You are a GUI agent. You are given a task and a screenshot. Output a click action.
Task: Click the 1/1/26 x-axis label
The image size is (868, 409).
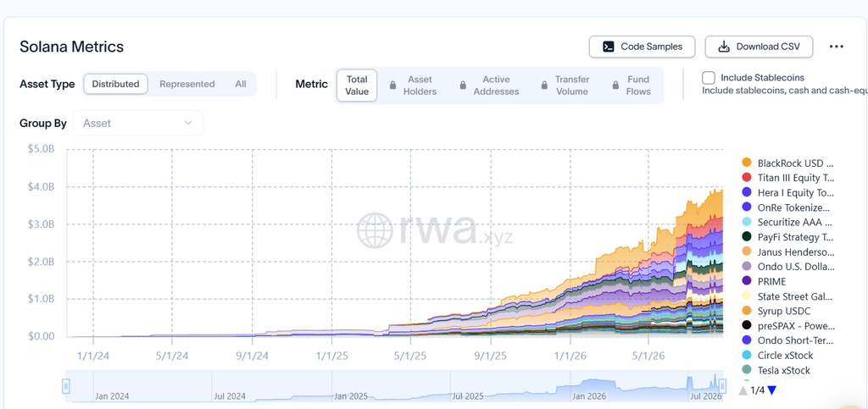[x=569, y=356]
